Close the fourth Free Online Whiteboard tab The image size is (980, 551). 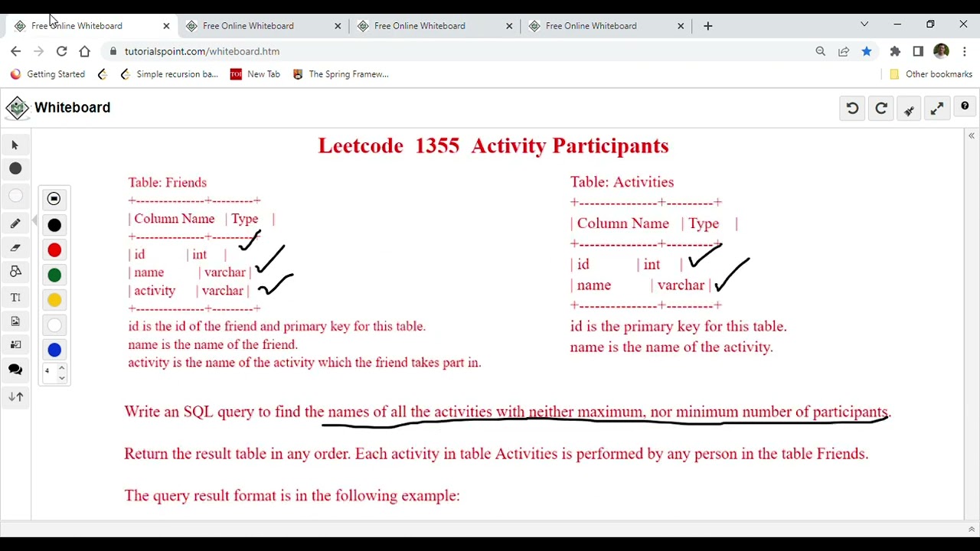tap(681, 26)
